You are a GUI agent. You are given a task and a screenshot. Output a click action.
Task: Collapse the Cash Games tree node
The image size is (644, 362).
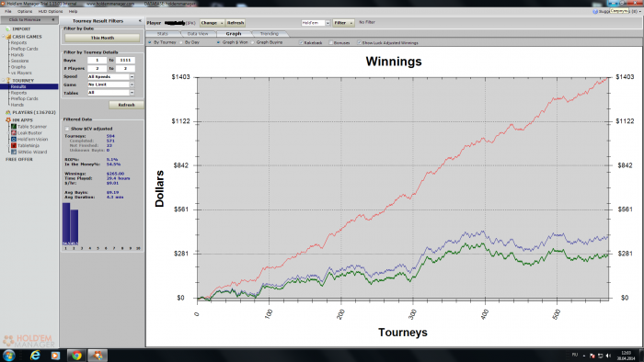click(4, 37)
